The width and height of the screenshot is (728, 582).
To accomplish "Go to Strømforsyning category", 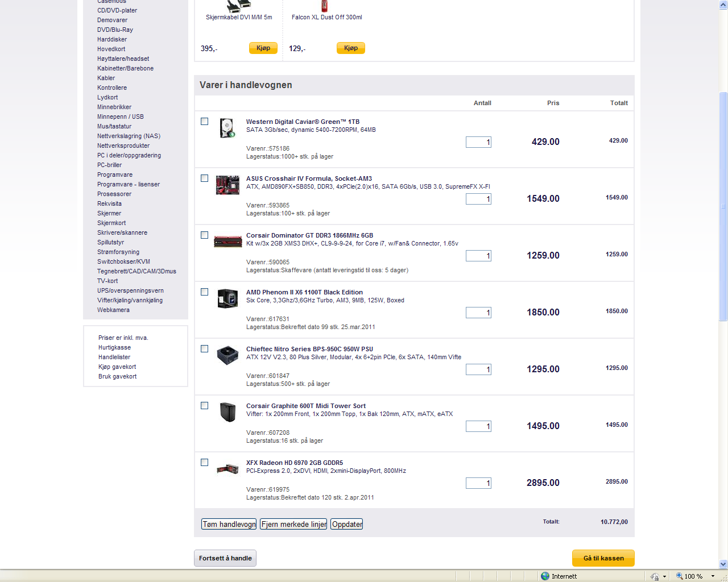I will pyautogui.click(x=118, y=252).
